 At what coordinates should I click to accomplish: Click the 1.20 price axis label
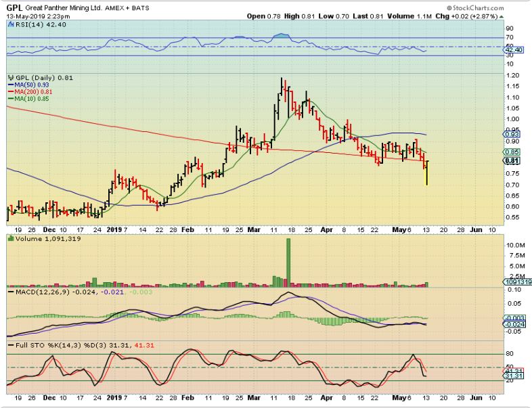(512, 76)
